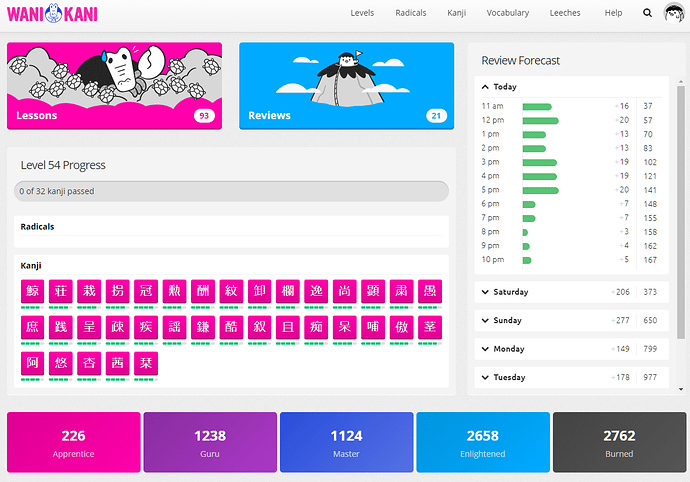690x482 pixels.
Task: View the 2762 Burned items card
Action: pyautogui.click(x=619, y=442)
